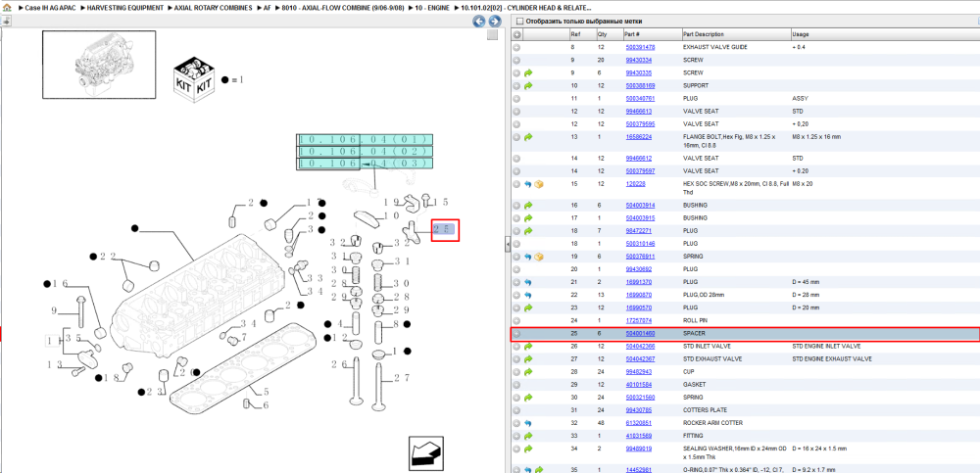Open part number link 500391478
980x473 pixels.
point(640,47)
